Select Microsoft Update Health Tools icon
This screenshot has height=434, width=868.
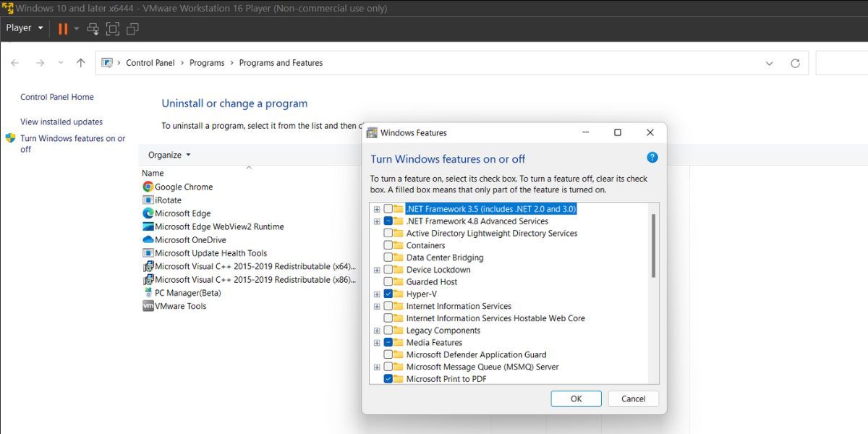point(148,253)
